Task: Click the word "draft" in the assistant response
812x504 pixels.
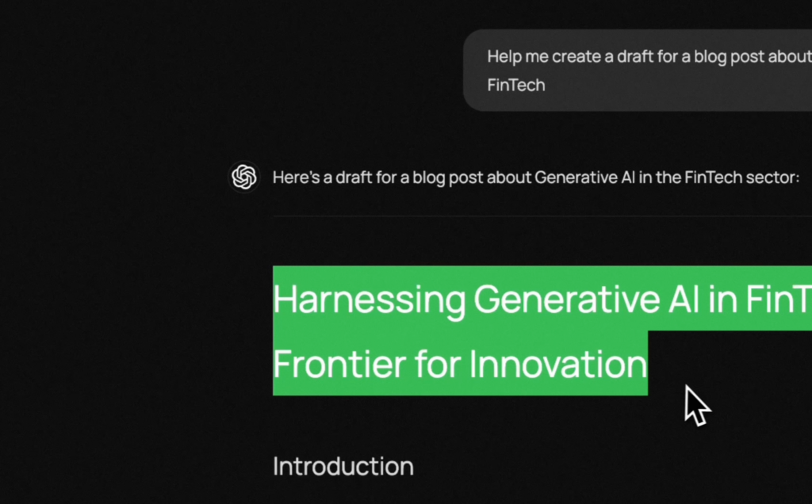Action: pos(354,178)
